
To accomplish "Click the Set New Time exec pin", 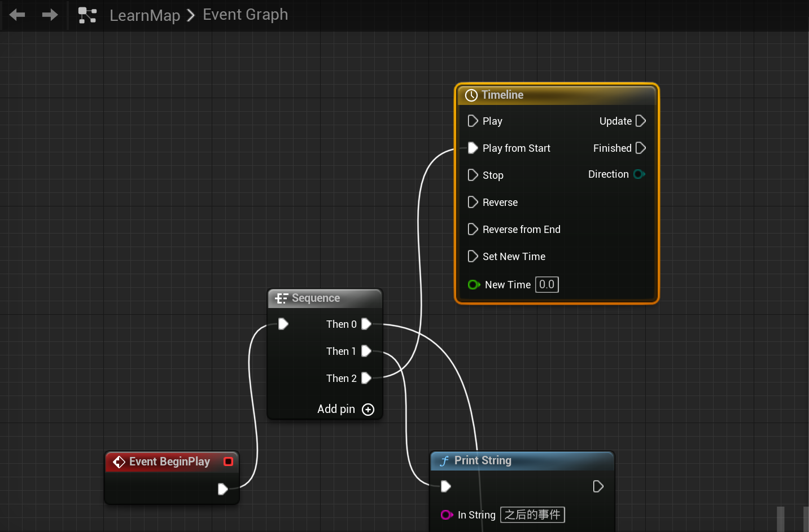I will [473, 256].
